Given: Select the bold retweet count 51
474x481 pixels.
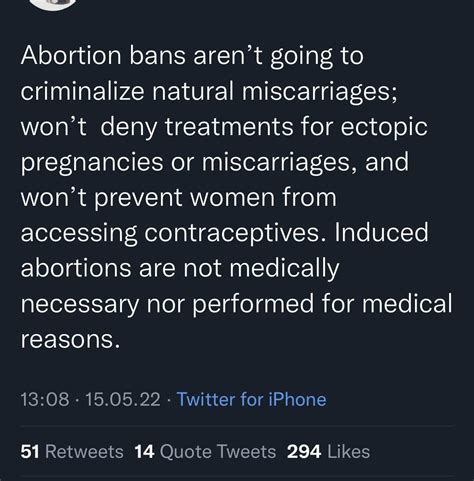Looking at the screenshot, I should pos(30,452).
